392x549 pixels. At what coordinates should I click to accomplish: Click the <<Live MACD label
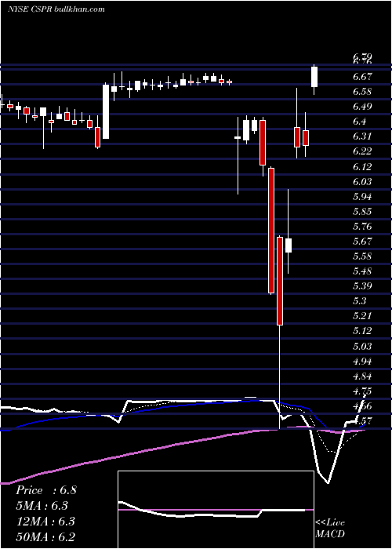pyautogui.click(x=330, y=529)
